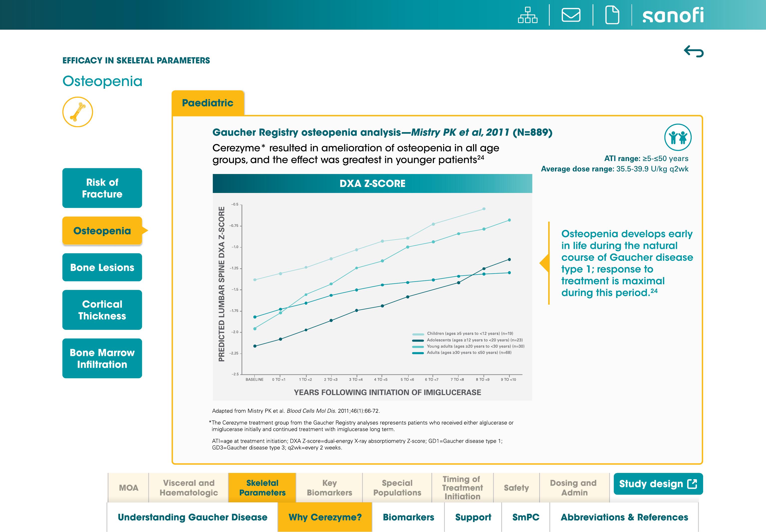Screen dimensions: 766x532
Task: Click Adolescents legend line swatch
Action: pos(418,340)
